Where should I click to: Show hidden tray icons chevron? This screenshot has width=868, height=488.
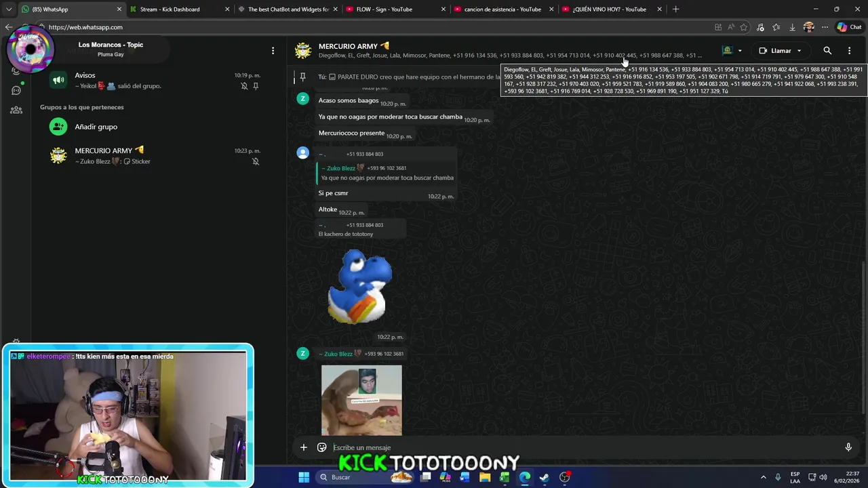coord(763,477)
